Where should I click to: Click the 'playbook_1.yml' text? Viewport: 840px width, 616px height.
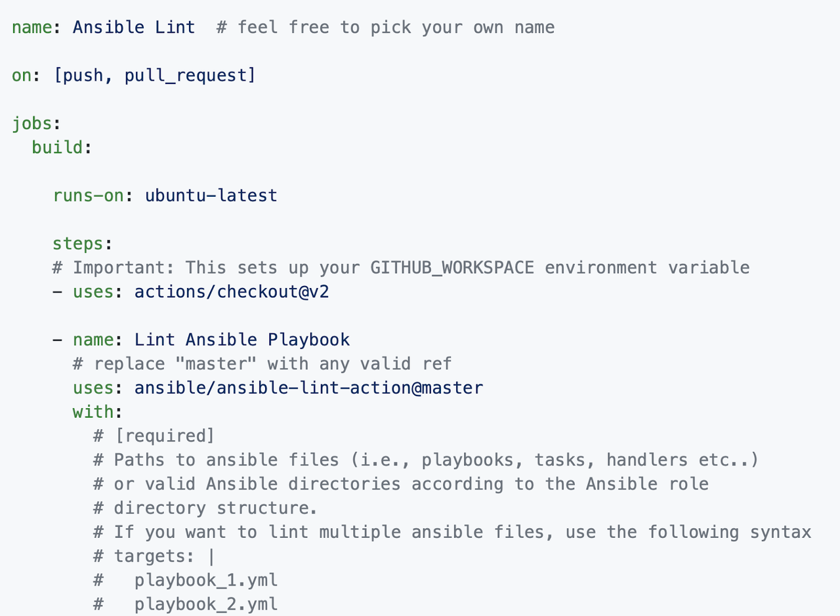tap(206, 580)
